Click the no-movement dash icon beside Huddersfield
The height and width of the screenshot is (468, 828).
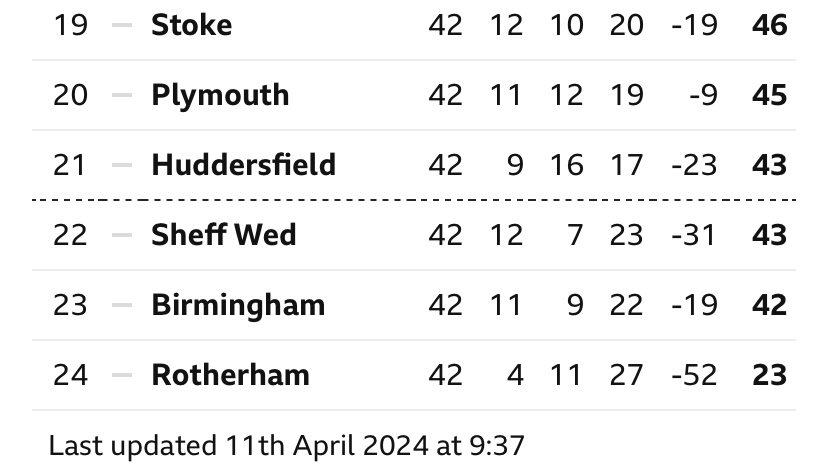coord(122,165)
